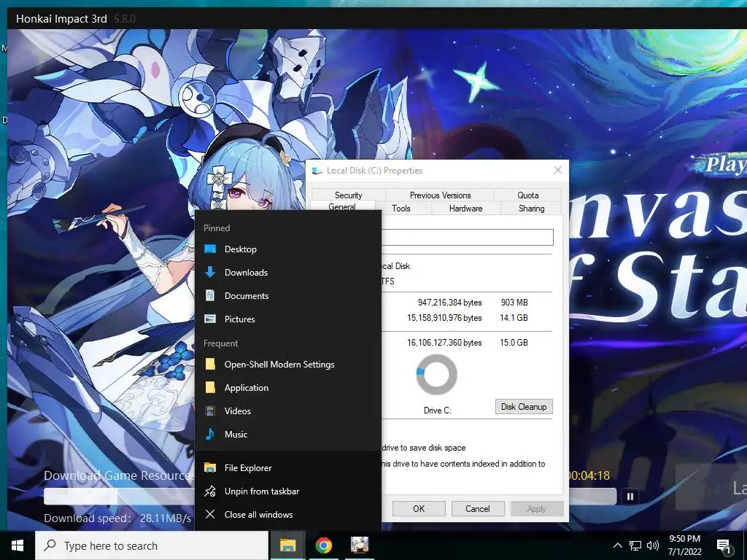Open pinned Documents entry
The height and width of the screenshot is (560, 747).
[x=287, y=296]
